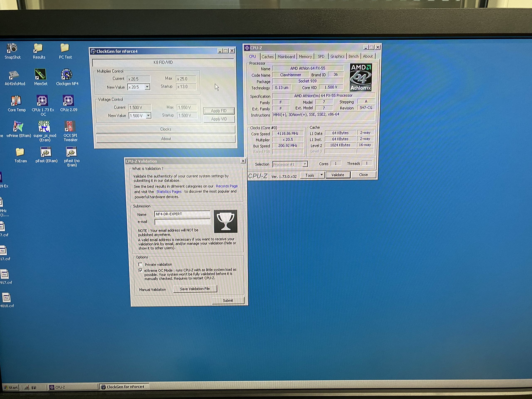Click the Revision value SH7-CG
Viewport: 532px width, 399px height.
(x=366, y=108)
